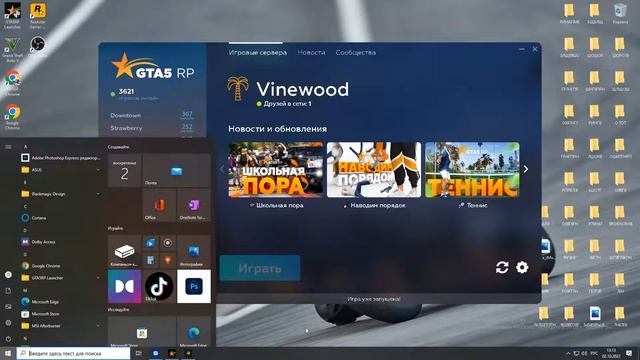Open the computer (Компьютер) tile
This screenshot has width=640, height=360.
[124, 251]
